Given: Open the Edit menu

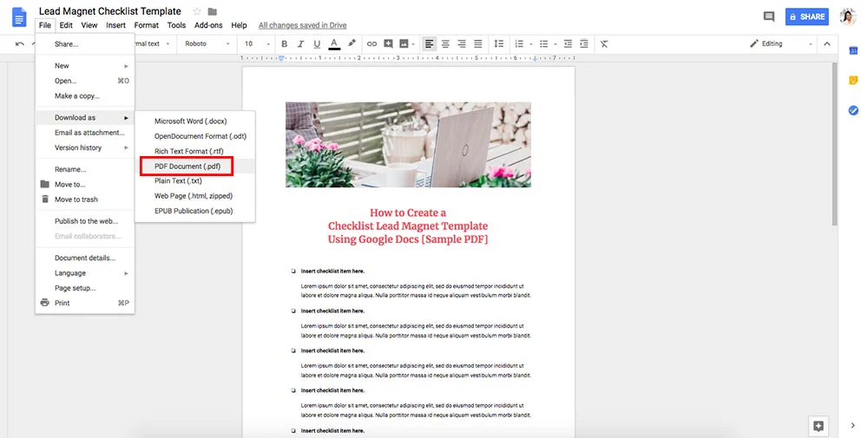Looking at the screenshot, I should [66, 25].
